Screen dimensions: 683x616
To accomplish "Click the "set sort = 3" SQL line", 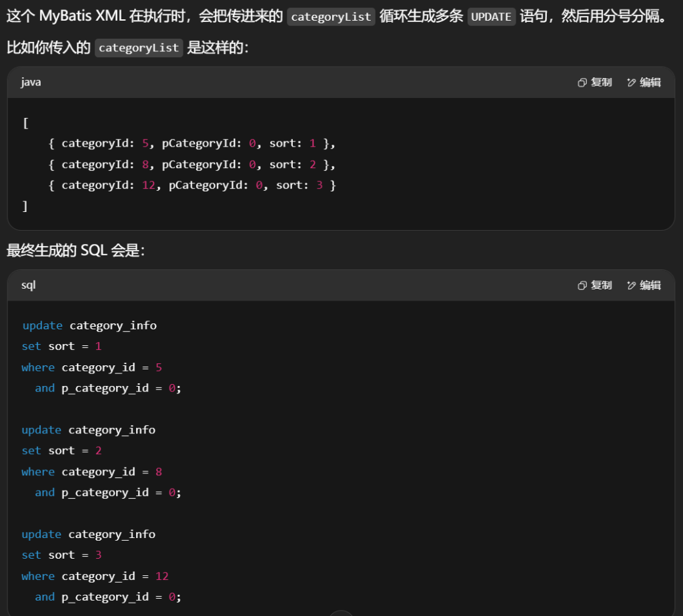I will pos(61,555).
